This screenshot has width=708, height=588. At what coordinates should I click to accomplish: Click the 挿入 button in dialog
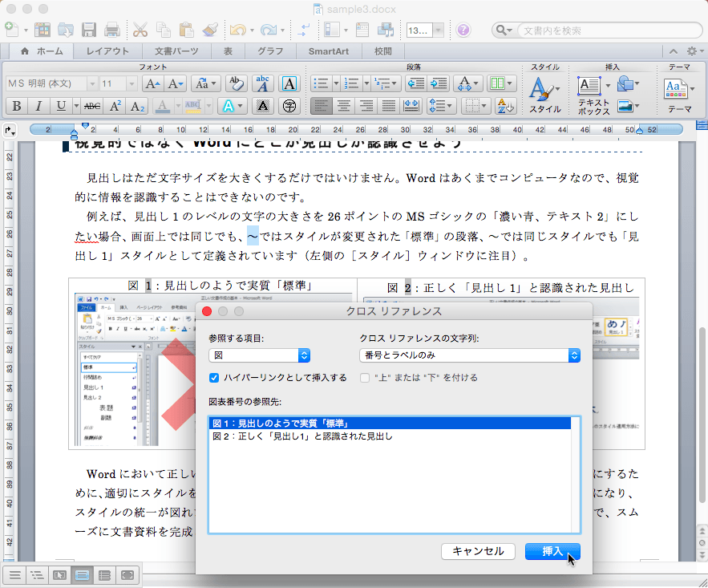552,551
